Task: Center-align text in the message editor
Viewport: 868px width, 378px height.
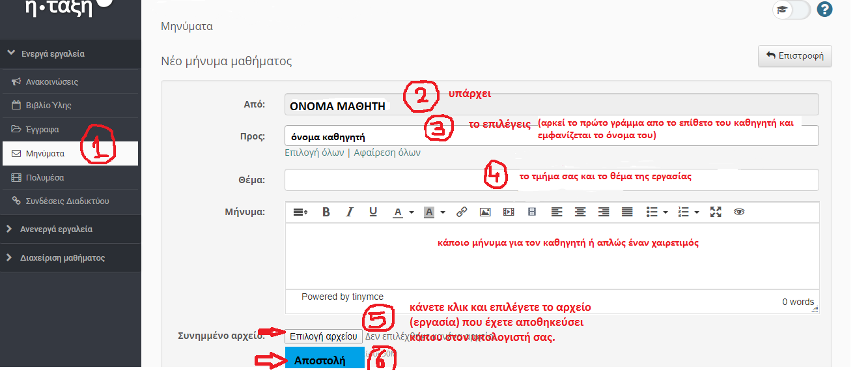Action: [580, 212]
